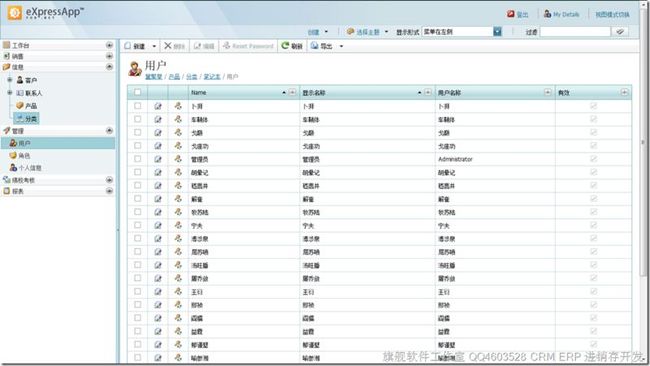Check the selection box for the 宁夫 row
This screenshot has width=650, height=366.
point(138,225)
